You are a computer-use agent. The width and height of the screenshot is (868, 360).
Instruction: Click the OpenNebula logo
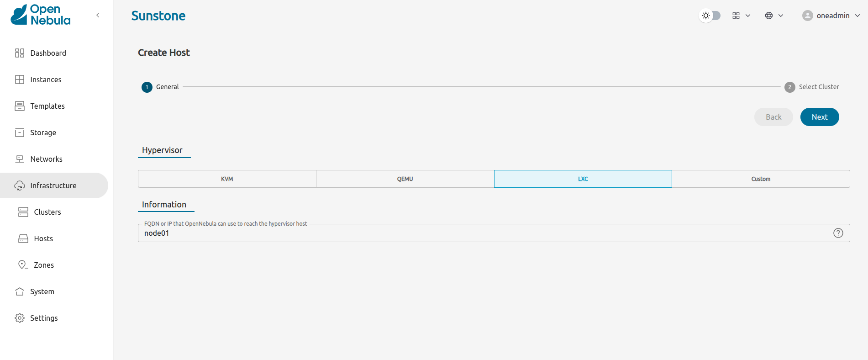click(x=41, y=15)
